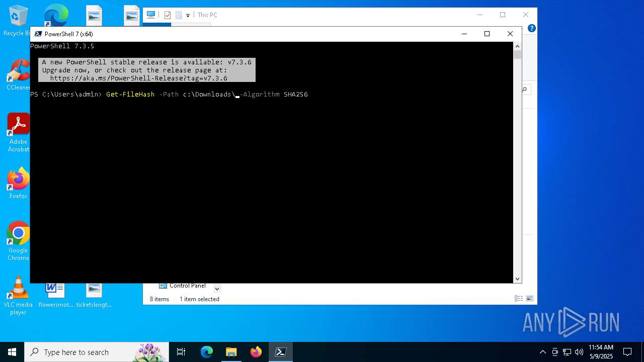Open the Adobe Acrobat desktop shortcut
644x362 pixels.
point(18,132)
